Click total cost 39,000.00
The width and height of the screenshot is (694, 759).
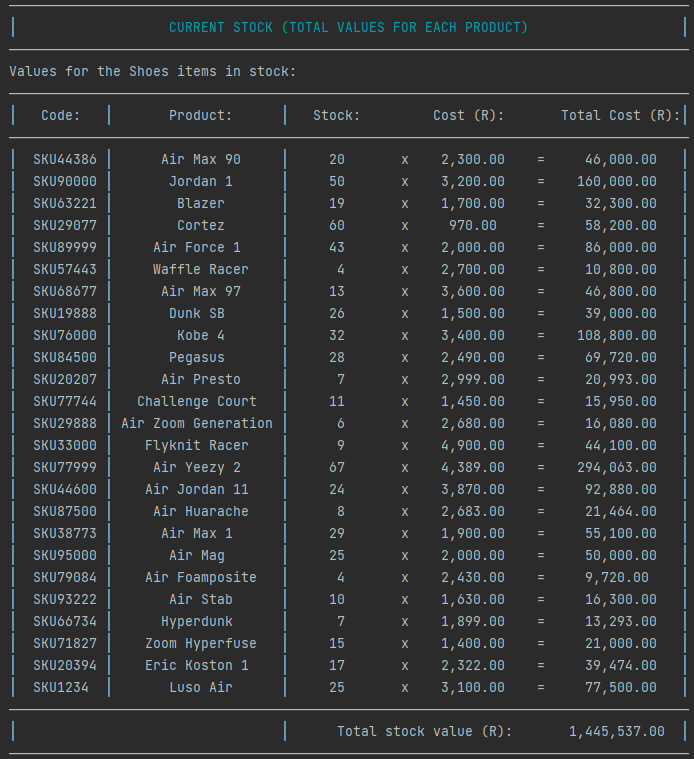pos(620,314)
